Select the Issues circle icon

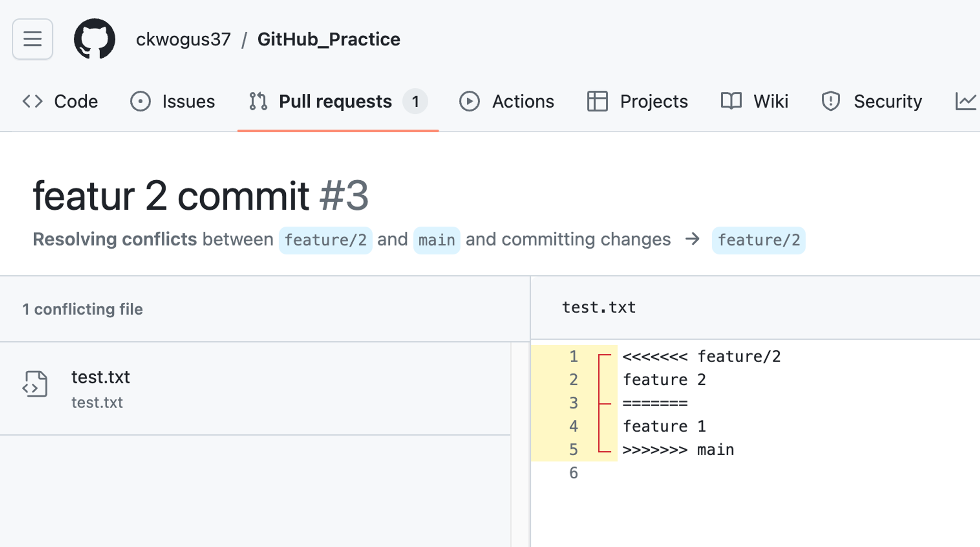tap(141, 101)
